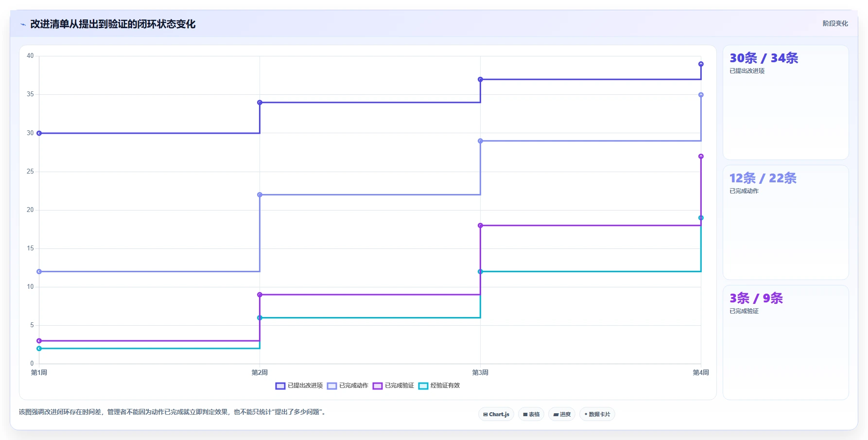Viewport: 868px width, 440px height.
Task: Click 经验证有效 data point at 第2周 (6)
Action: [260, 318]
